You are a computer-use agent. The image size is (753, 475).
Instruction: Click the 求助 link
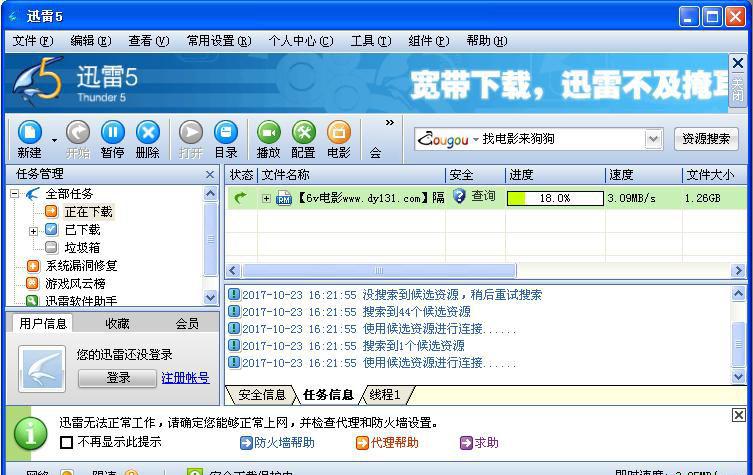[479, 442]
